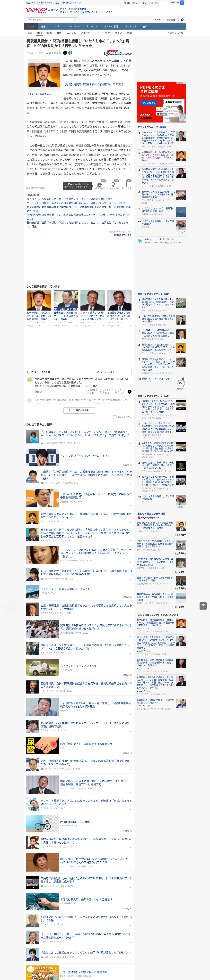This screenshot has width=210, height=980.
Task: Click the Yahoo! JAPAN header link
Action: pos(131,3)
